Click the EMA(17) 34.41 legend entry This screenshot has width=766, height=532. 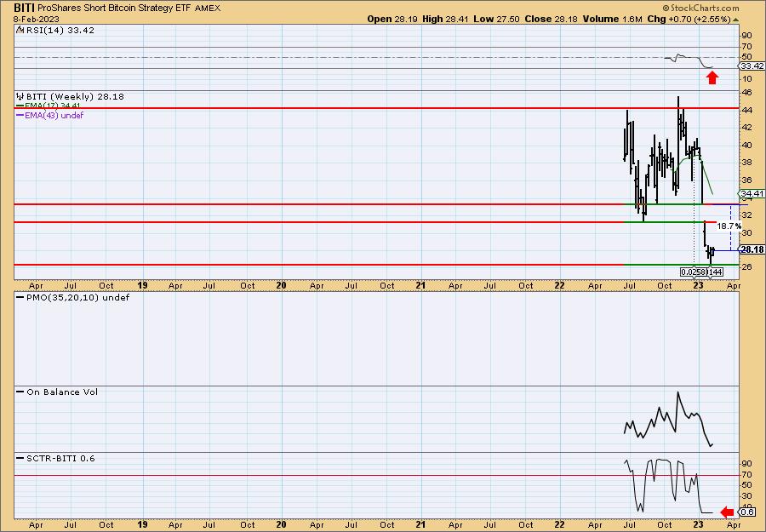(49, 106)
